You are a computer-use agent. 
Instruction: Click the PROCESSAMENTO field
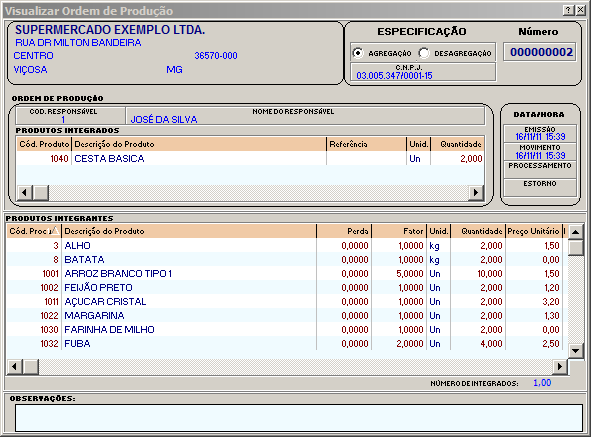pos(540,169)
